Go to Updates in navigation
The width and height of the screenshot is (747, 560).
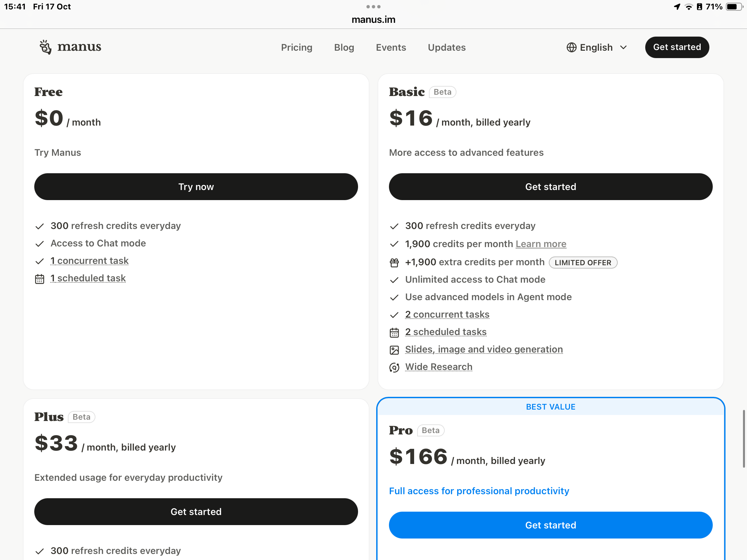446,47
